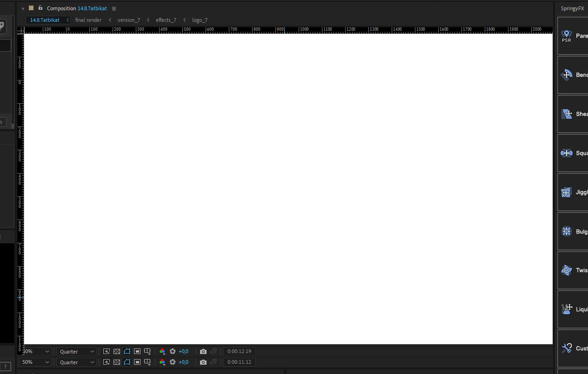Toggle transparency grid in the 0:00:12:19 toolbar

pos(117,351)
